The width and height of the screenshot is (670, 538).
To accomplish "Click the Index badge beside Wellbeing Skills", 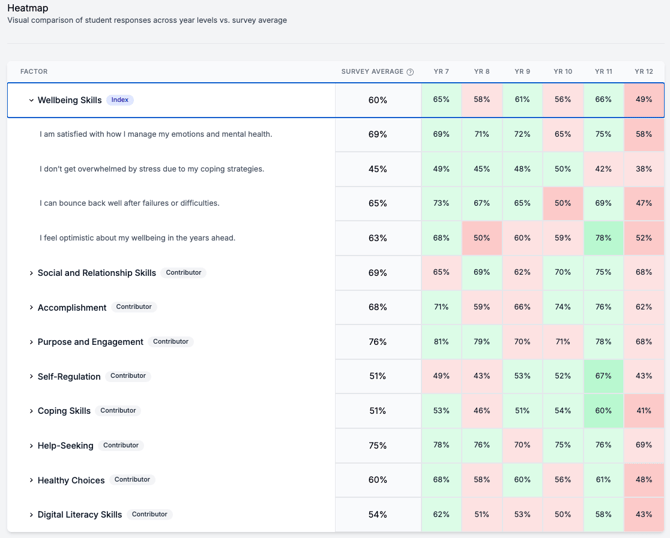I will [120, 100].
